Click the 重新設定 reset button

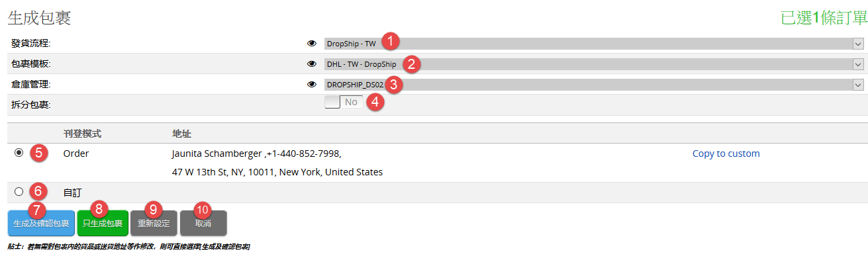tap(154, 224)
